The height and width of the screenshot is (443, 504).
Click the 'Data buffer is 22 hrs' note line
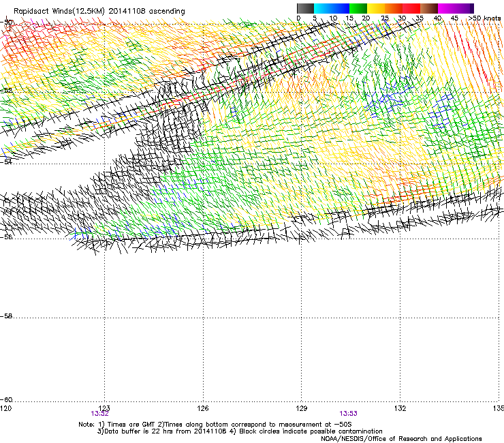(x=240, y=431)
